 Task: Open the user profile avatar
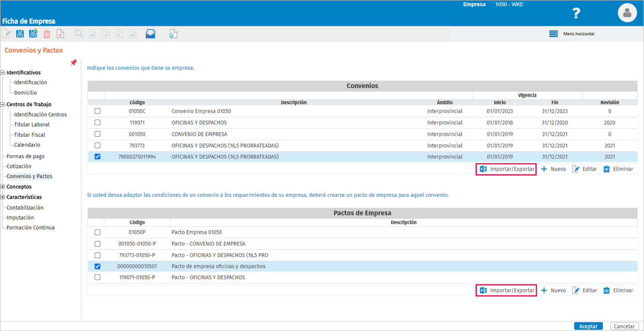click(627, 13)
